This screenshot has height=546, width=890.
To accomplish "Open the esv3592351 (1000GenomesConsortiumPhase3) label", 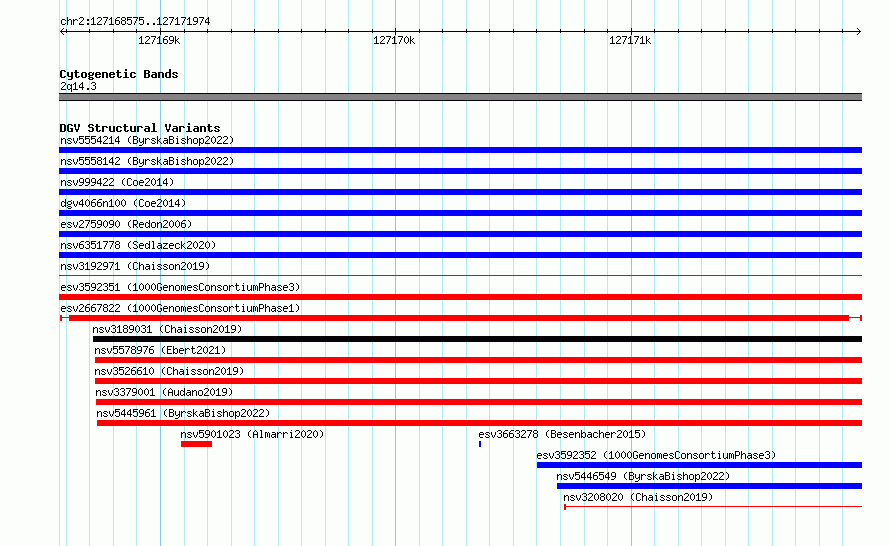I will 180,287.
